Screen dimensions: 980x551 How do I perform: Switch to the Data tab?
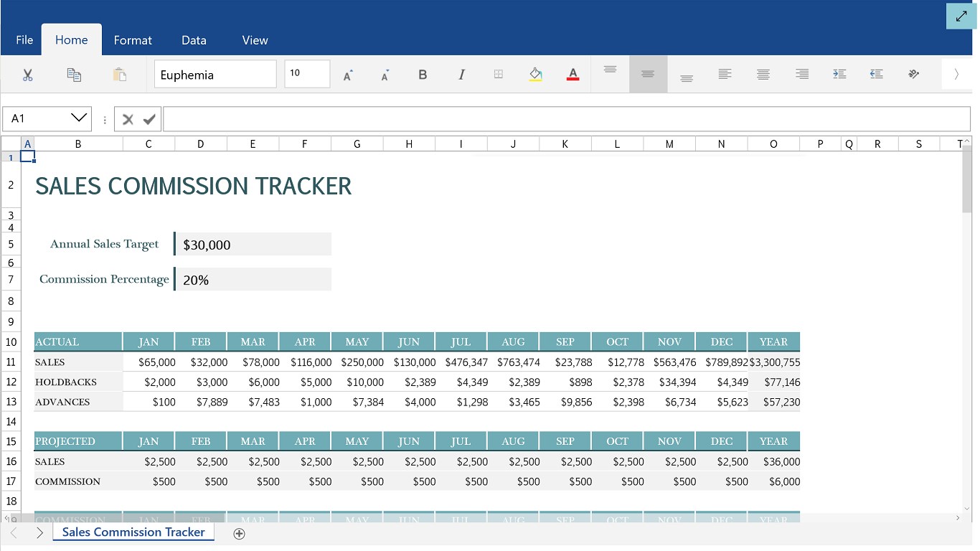click(x=194, y=40)
